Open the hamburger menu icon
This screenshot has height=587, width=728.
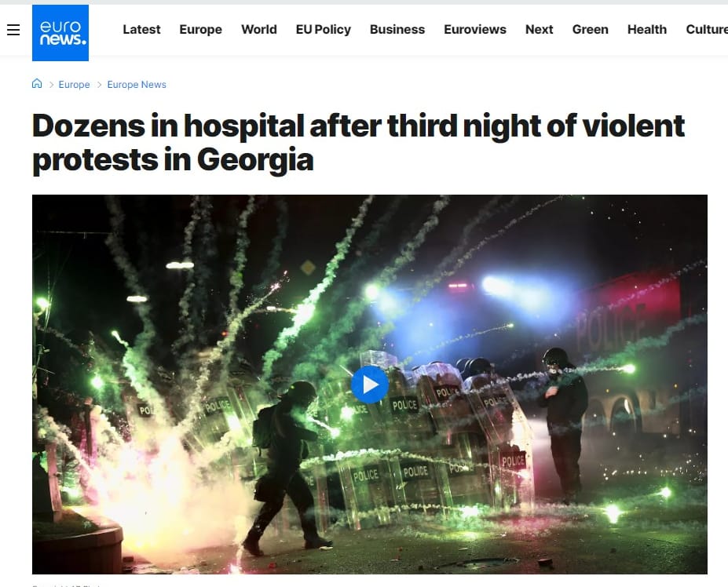point(13,30)
